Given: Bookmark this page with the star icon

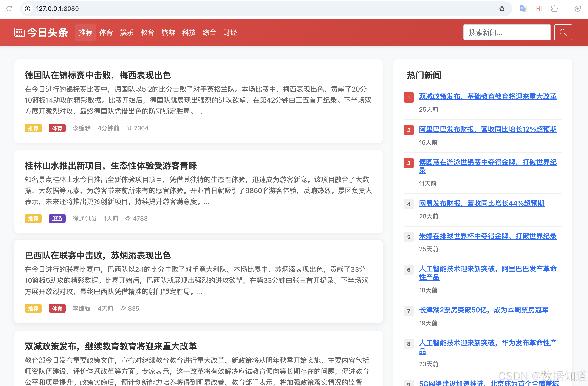Looking at the screenshot, I should click(502, 9).
